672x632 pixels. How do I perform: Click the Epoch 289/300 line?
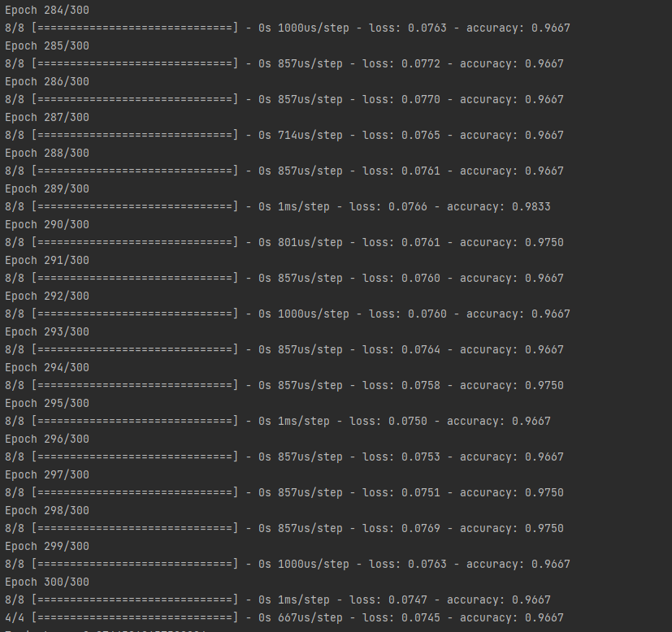pos(47,189)
